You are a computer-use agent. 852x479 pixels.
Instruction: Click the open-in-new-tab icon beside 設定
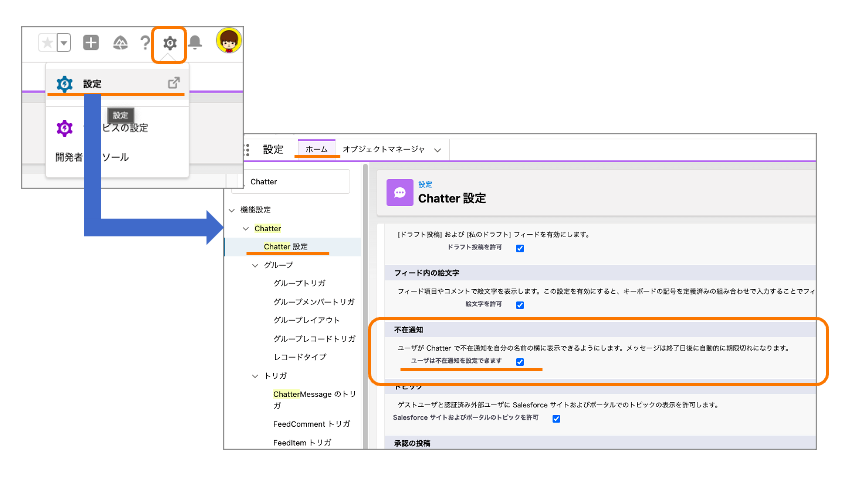173,83
